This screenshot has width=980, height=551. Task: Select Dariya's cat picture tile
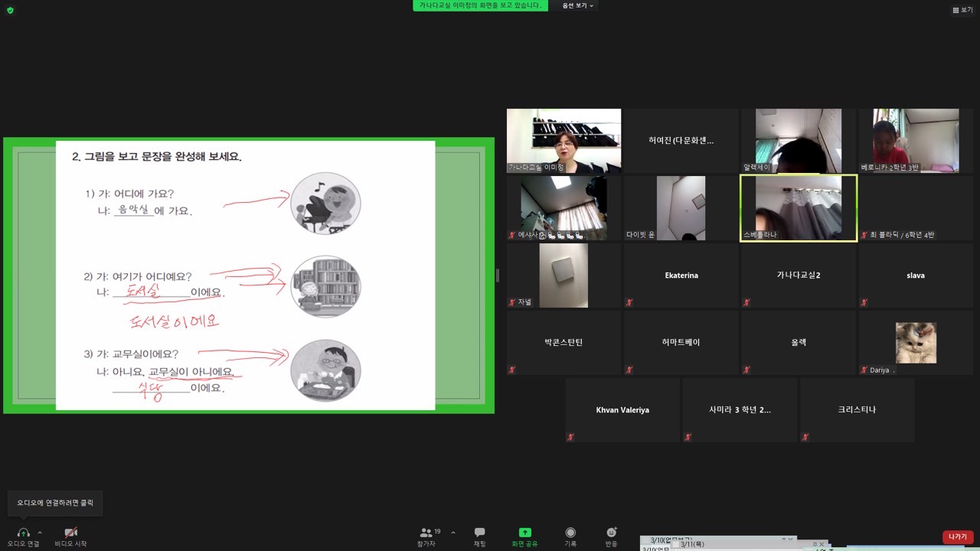tap(916, 343)
